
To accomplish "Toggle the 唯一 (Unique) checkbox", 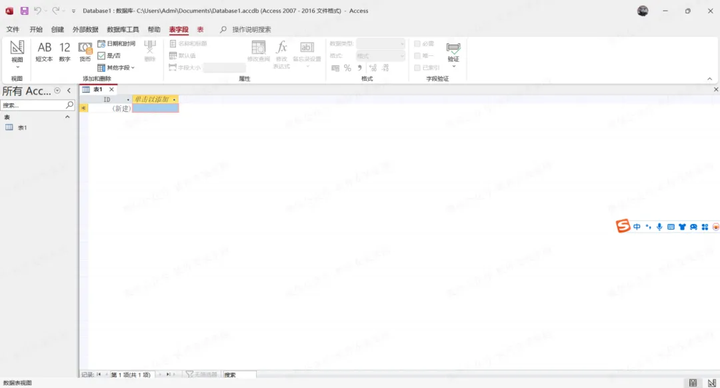I will [417, 56].
